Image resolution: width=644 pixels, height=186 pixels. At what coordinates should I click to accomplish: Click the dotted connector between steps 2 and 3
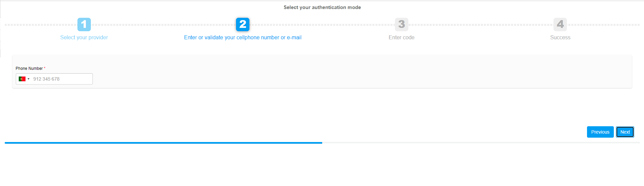tap(322, 25)
